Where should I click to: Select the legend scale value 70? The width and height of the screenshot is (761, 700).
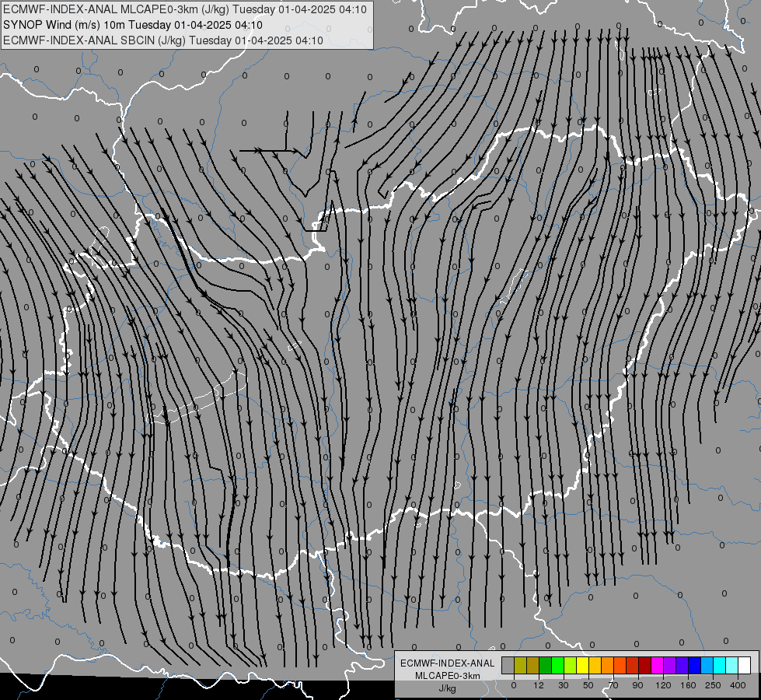click(x=613, y=685)
